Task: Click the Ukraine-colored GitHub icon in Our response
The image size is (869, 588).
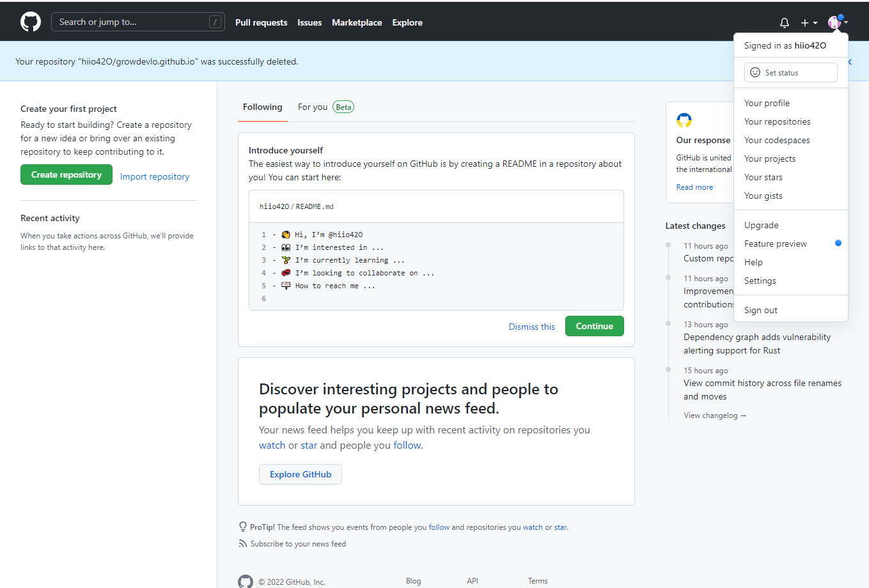Action: [x=684, y=120]
